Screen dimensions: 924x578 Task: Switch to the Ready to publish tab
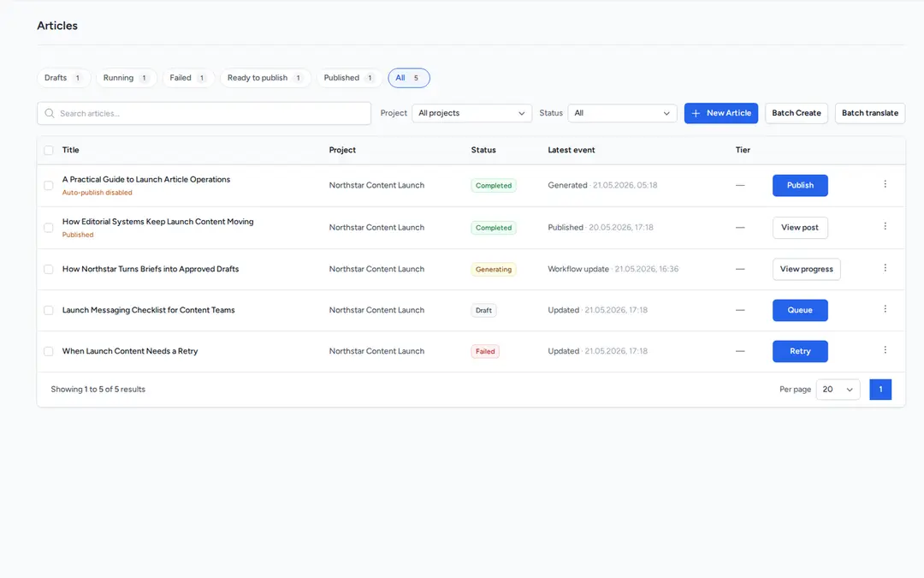(265, 78)
